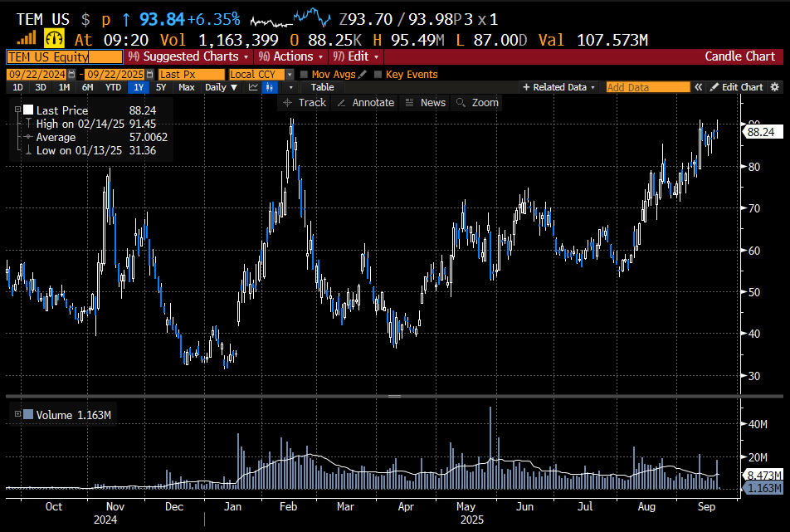The height and width of the screenshot is (532, 790).
Task: Click the intraday sparkline next to the price
Action: [x=290, y=18]
